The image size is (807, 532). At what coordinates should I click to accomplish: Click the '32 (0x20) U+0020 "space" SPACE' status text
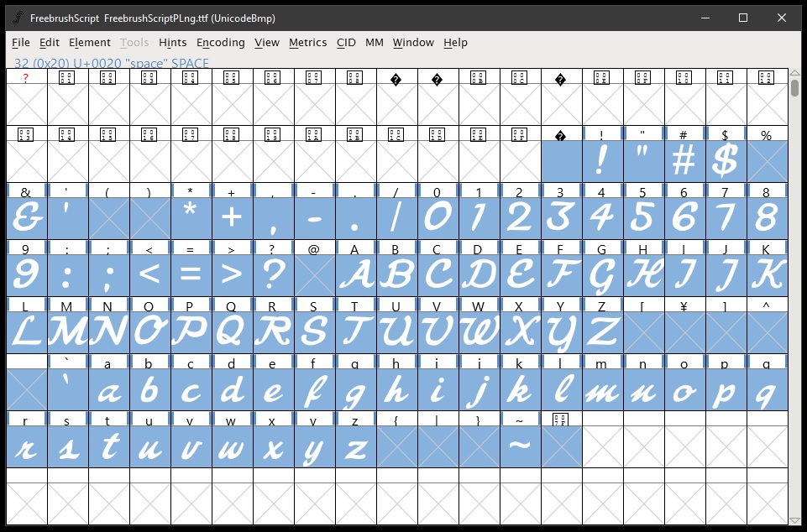click(112, 63)
